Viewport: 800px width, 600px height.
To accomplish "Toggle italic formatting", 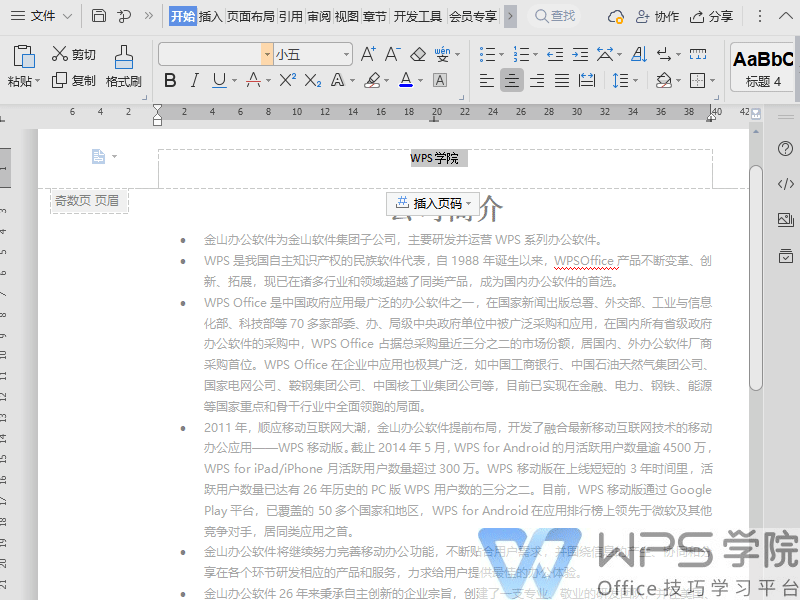I will (x=194, y=80).
